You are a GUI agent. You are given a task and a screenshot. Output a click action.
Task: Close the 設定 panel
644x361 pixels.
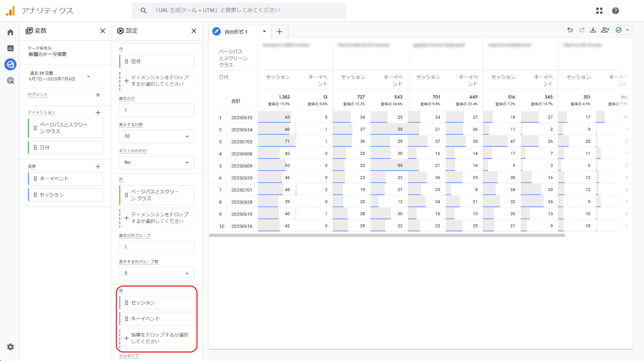[194, 31]
